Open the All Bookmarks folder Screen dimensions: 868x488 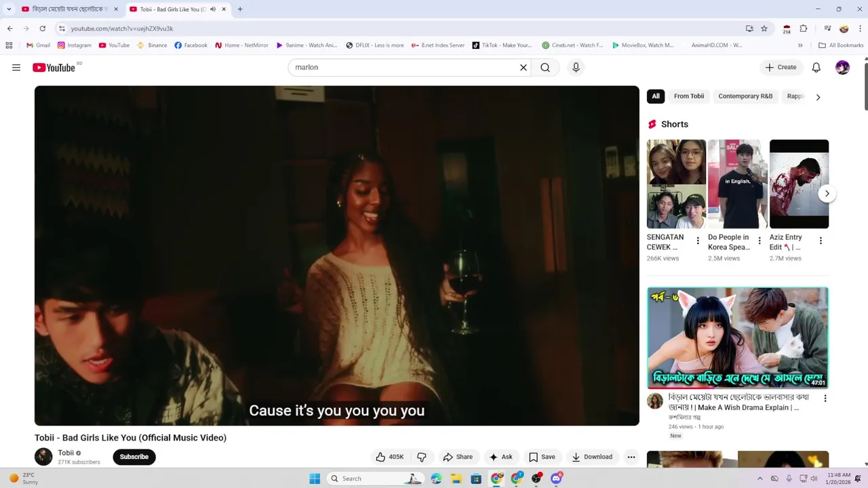point(841,45)
